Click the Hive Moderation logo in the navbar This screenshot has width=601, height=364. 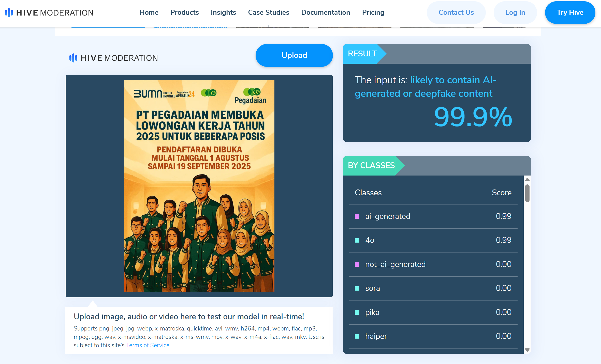[49, 12]
